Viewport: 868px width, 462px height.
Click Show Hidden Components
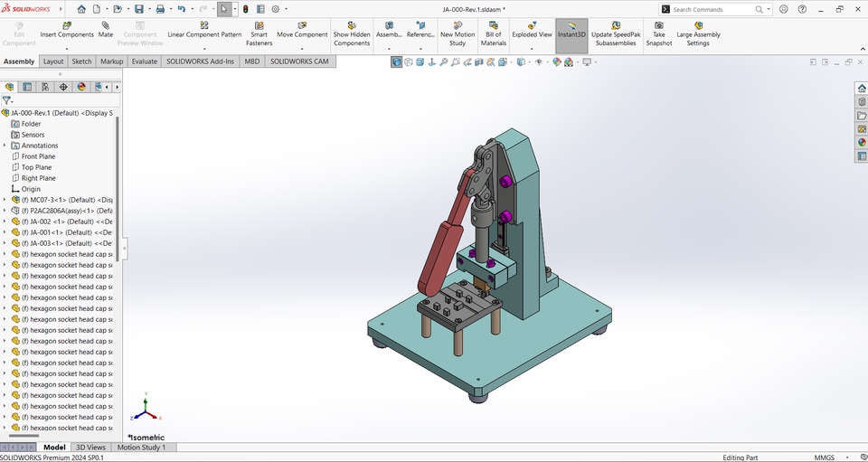tap(352, 33)
